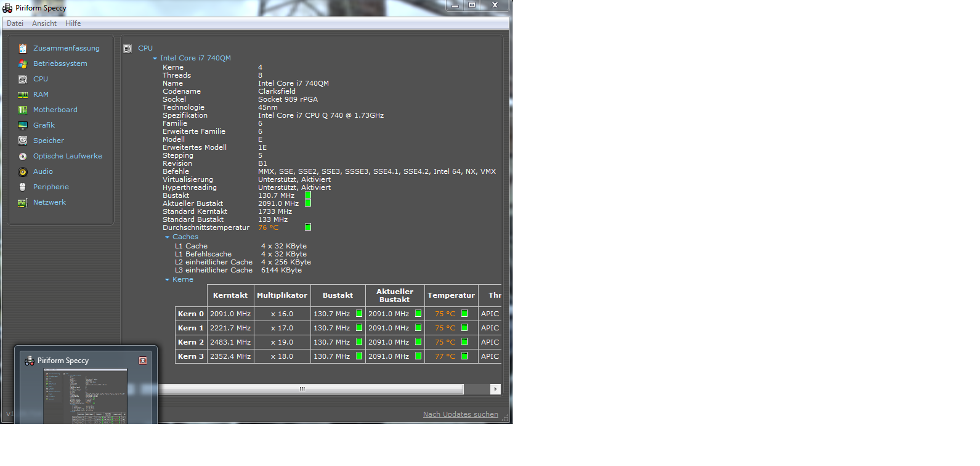The image size is (980, 466).
Task: Click the Kerntakt column header
Action: [230, 295]
